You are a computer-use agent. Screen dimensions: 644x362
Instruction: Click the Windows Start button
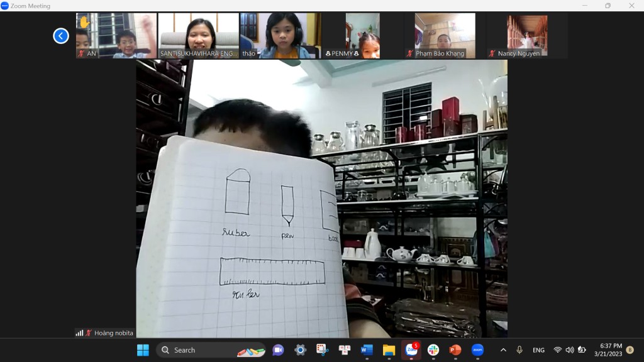coord(143,350)
